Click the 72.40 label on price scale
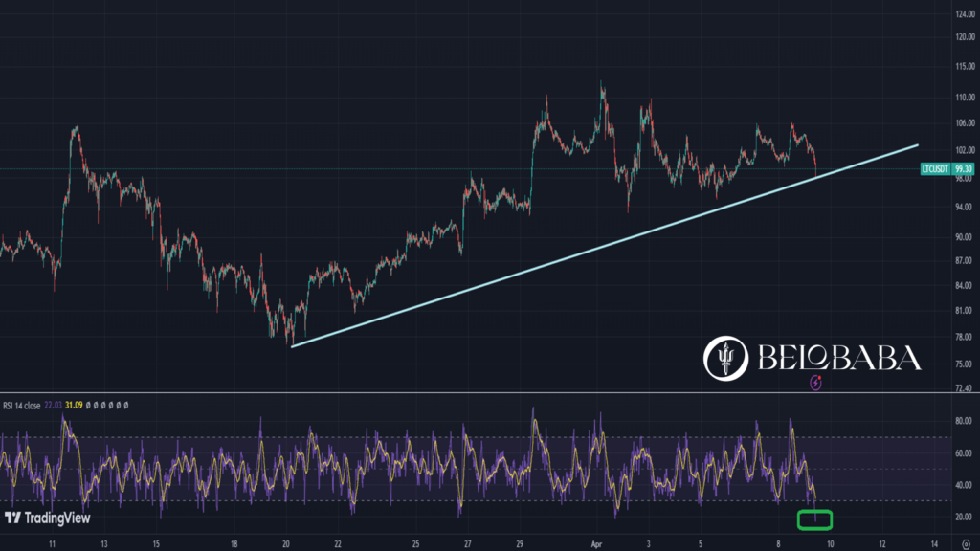 coord(963,389)
